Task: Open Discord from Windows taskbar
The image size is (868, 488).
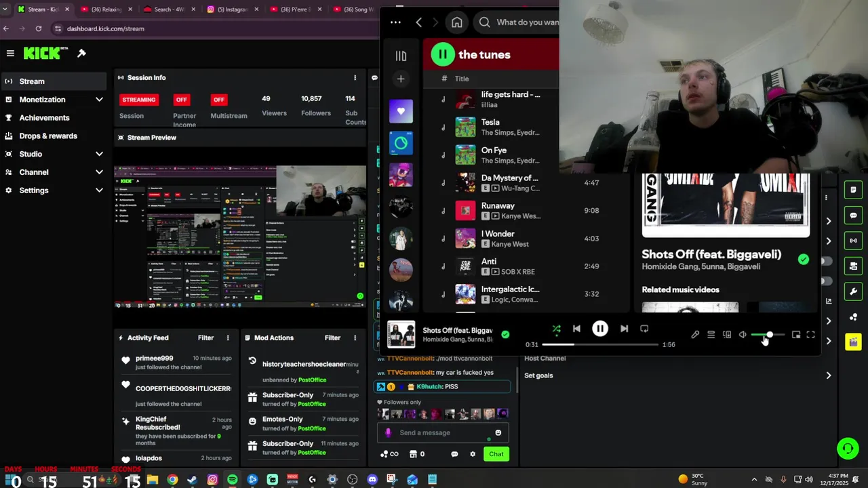Action: (x=372, y=480)
